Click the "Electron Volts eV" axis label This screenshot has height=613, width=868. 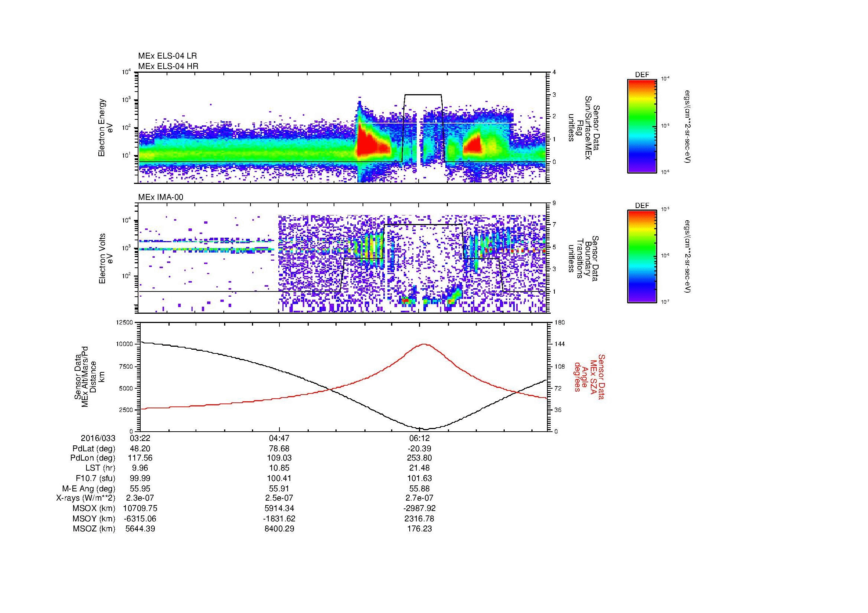coord(106,259)
